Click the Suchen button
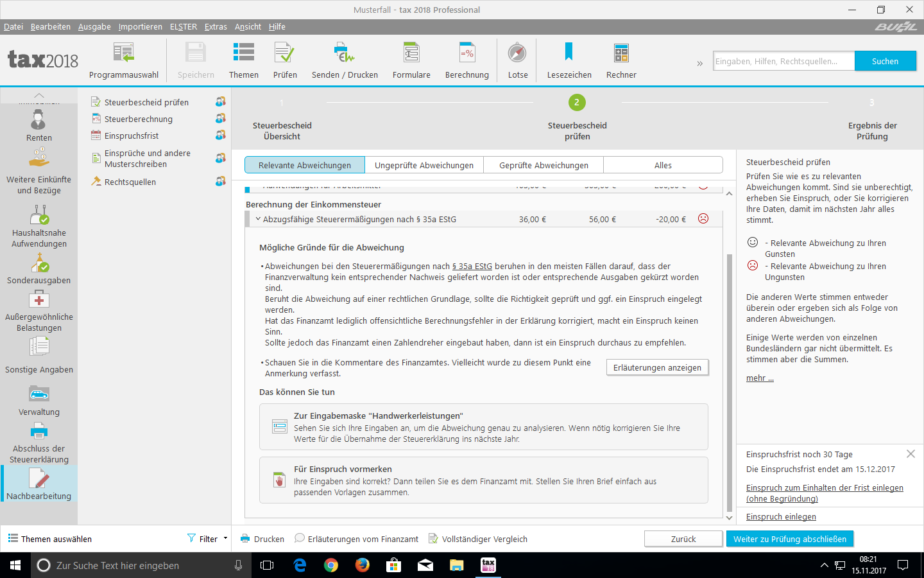This screenshot has width=924, height=578. point(885,61)
